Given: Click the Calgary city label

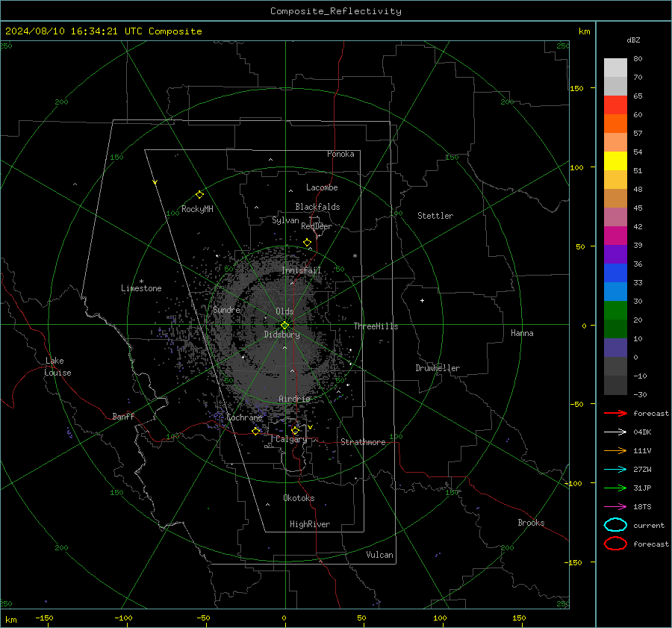Looking at the screenshot, I should (x=291, y=439).
